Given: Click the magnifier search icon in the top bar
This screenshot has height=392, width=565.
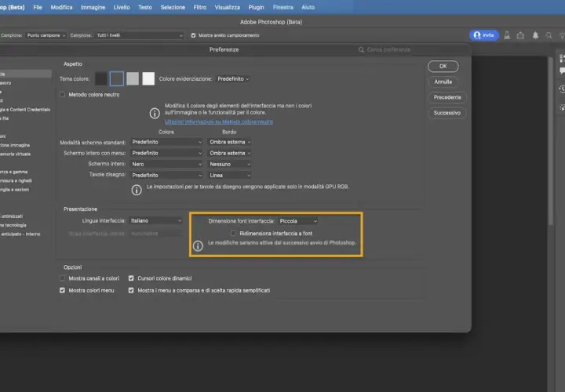Looking at the screenshot, I should click(x=549, y=35).
